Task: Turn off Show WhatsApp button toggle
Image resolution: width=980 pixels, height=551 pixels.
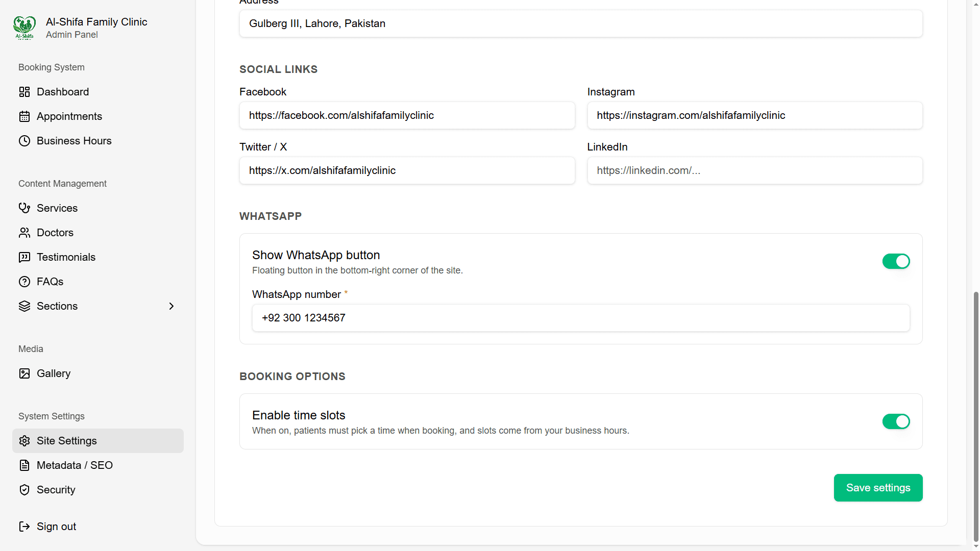Action: [896, 261]
